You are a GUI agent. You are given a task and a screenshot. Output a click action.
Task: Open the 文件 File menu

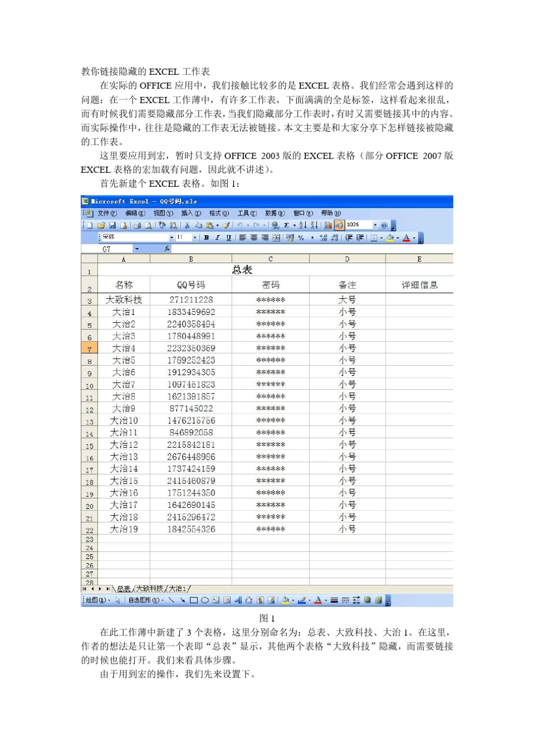[x=107, y=213]
